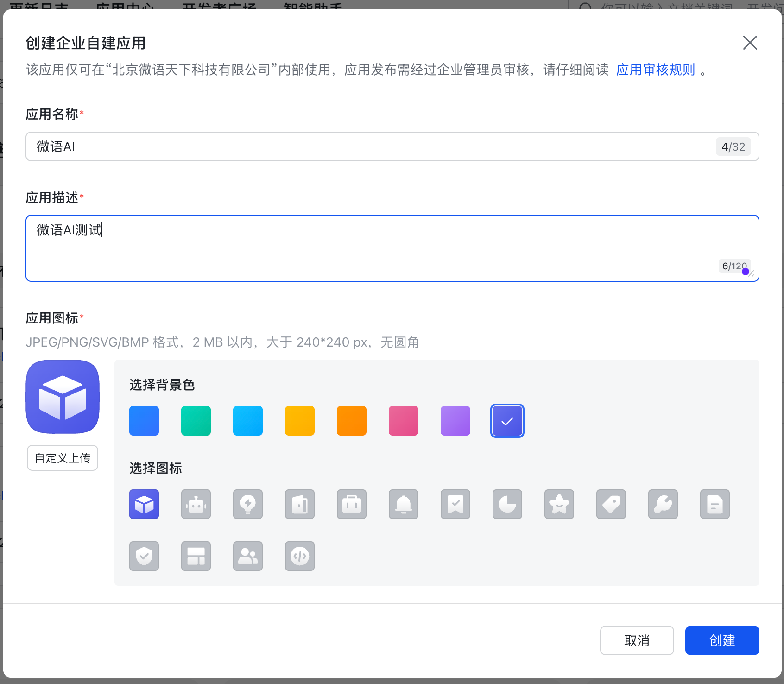This screenshot has width=784, height=684.
Task: Select the pink background color swatch
Action: coord(403,421)
